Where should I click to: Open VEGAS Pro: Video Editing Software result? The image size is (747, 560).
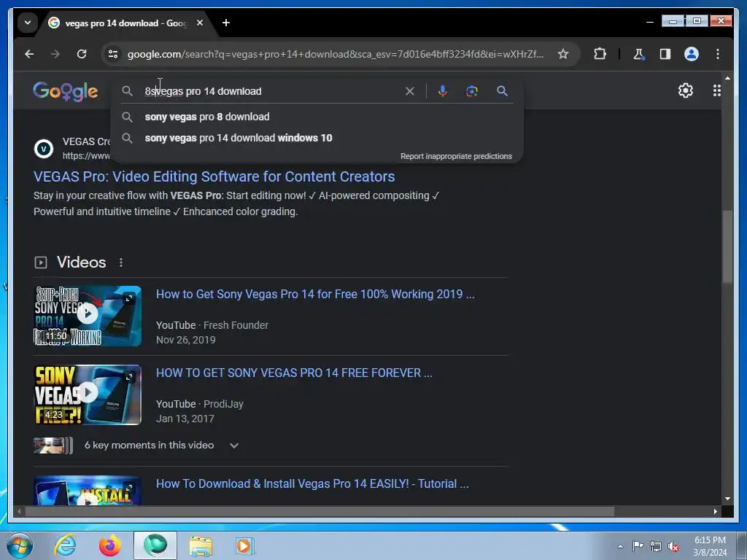click(214, 176)
